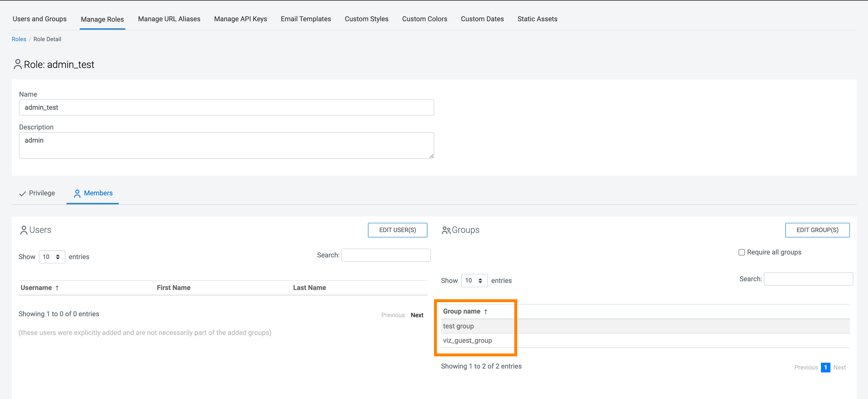The height and width of the screenshot is (399, 868).
Task: Click the Groups section people icon
Action: pyautogui.click(x=446, y=230)
